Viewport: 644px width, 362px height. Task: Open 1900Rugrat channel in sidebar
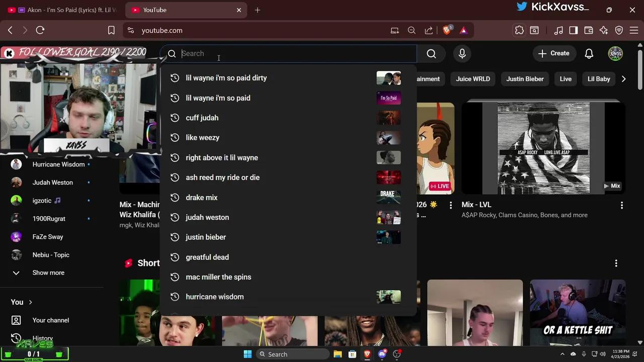tap(52, 219)
